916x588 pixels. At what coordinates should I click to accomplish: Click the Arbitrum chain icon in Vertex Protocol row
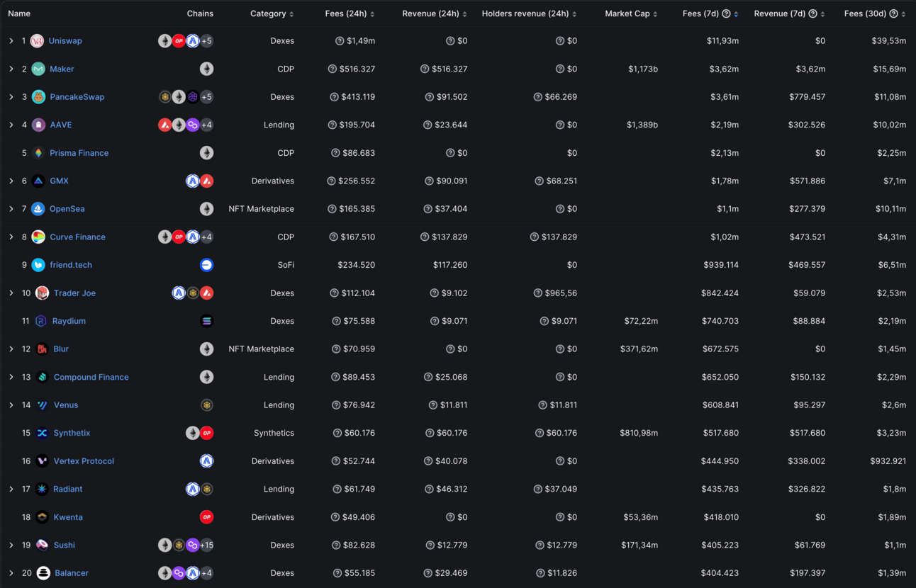(206, 461)
